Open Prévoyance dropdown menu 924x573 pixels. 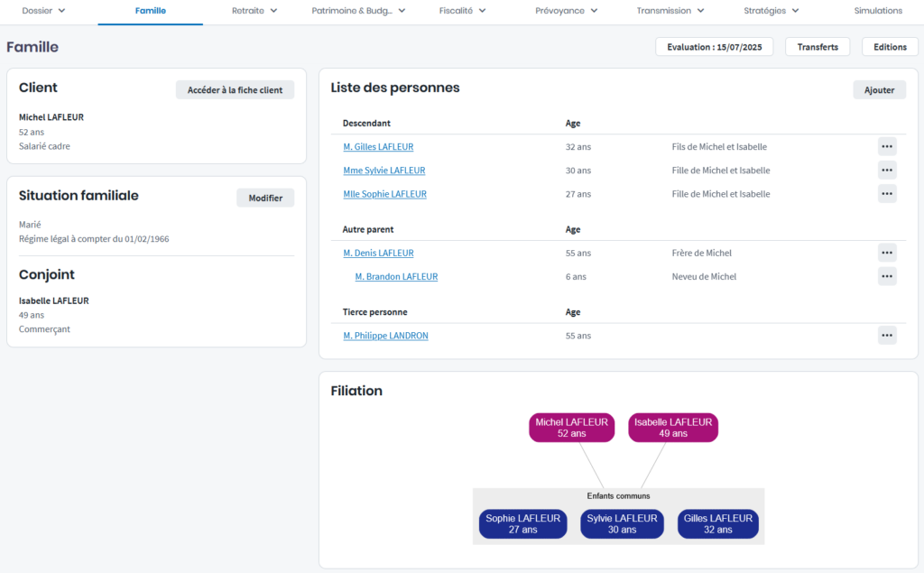click(572, 11)
